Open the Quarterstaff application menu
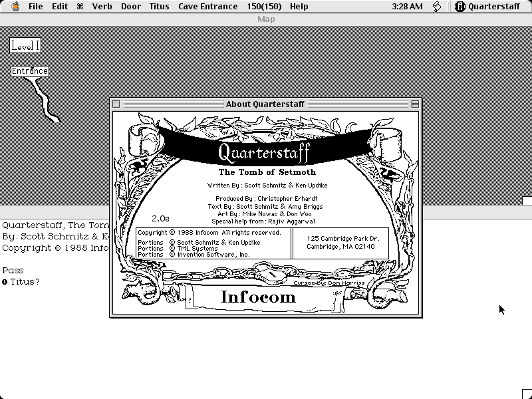The width and height of the screenshot is (532, 399). 487,7
